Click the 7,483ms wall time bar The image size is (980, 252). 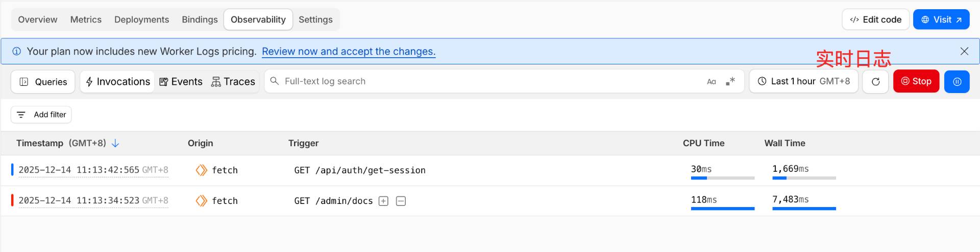(x=804, y=208)
